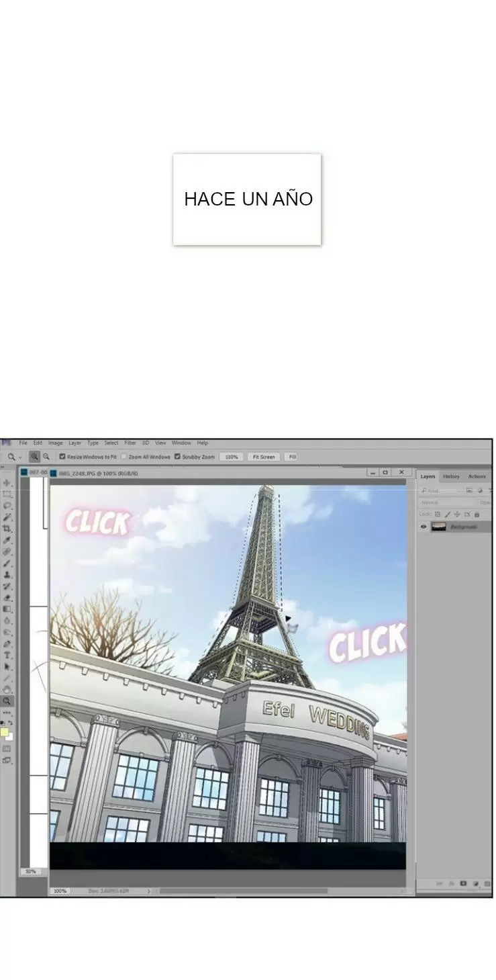Screen dimensions: 496x980
Task: Open the File menu
Action: click(23, 443)
